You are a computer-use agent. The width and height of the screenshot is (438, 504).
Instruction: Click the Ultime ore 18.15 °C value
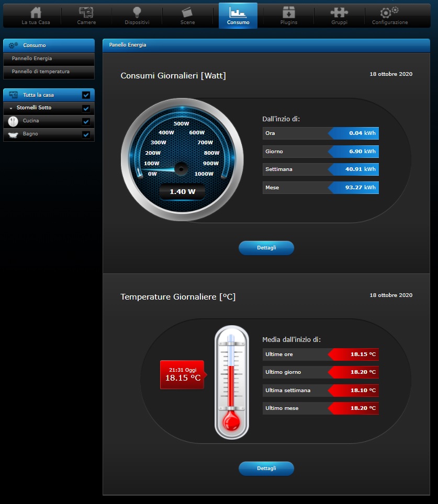[353, 354]
